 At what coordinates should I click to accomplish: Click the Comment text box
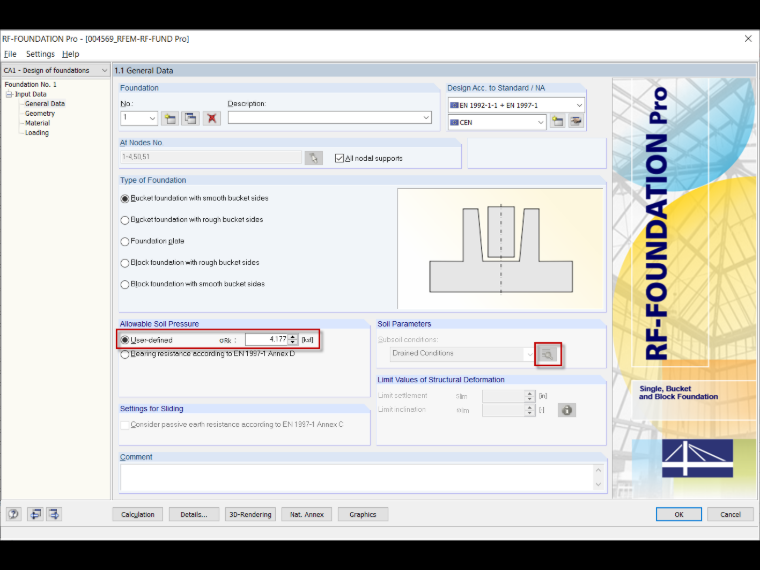coord(357,477)
